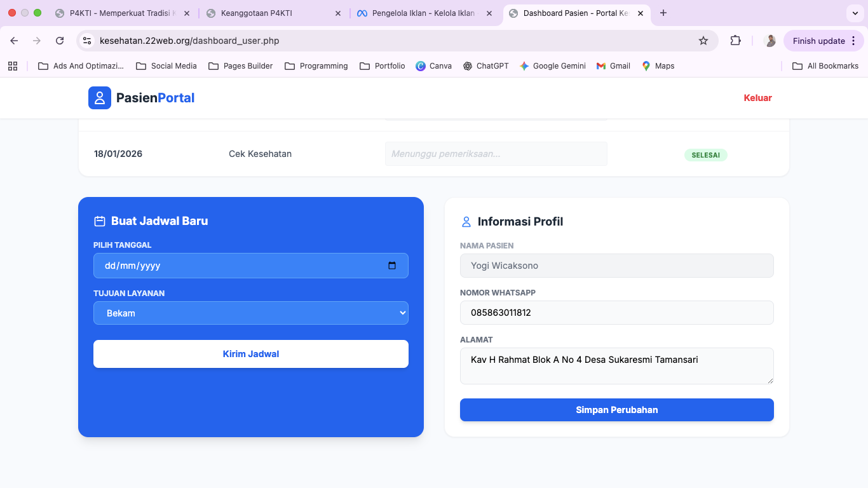The width and height of the screenshot is (868, 488).
Task: View site information icon in address bar
Action: pos(88,41)
